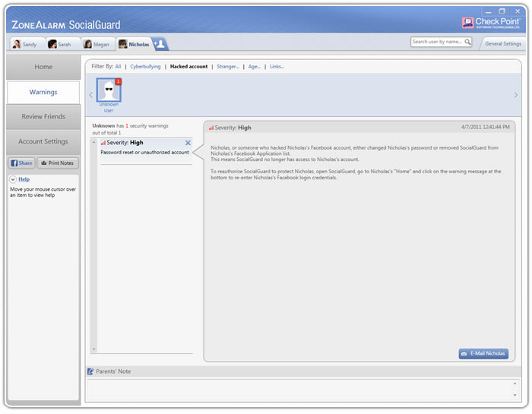Click the note area scroll down arrow
532x414 pixels.
click(515, 395)
